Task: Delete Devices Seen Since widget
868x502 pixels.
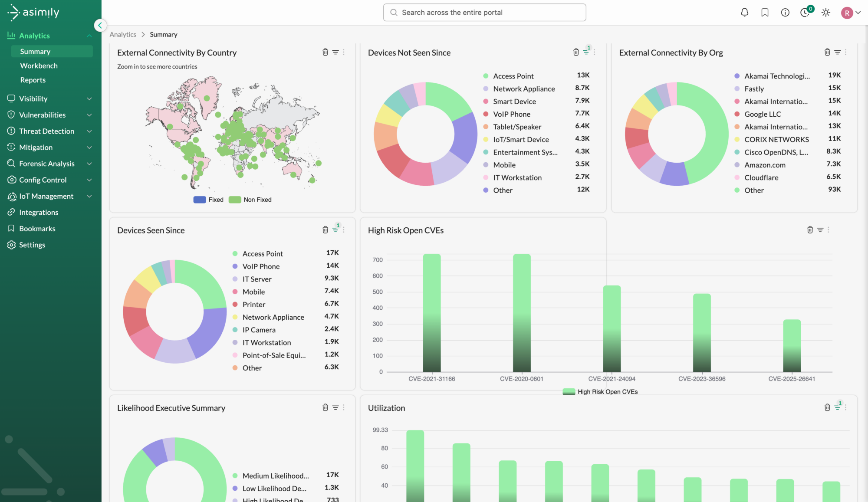Action: (325, 230)
